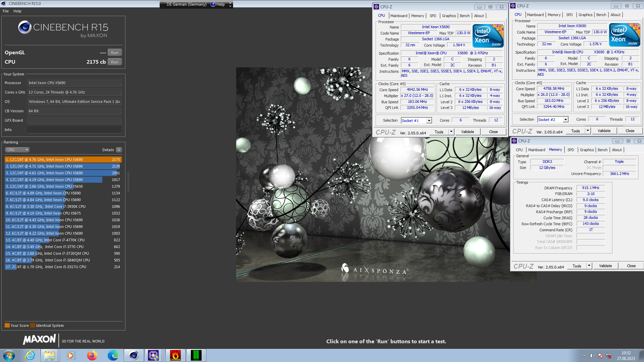Image resolution: width=644 pixels, height=362 pixels.
Task: Open the Tools dropdown arrow in Memory CPU-Z window
Action: pos(589,266)
